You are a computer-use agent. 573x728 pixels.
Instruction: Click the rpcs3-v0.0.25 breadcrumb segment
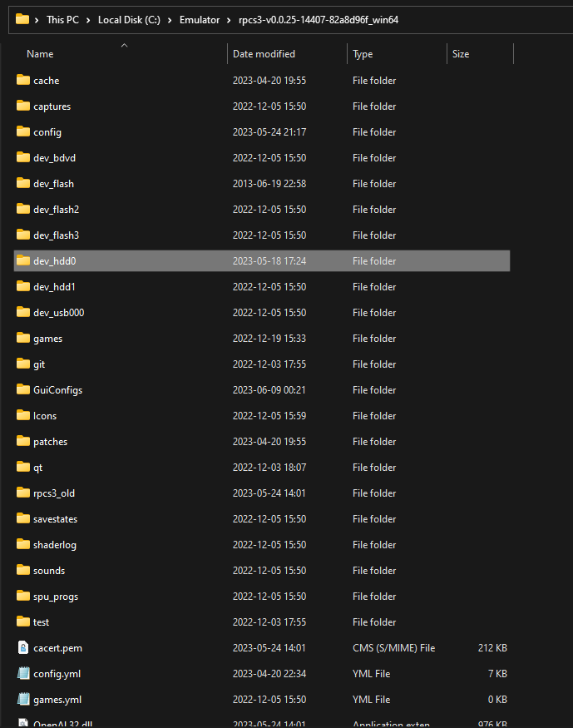coord(319,20)
